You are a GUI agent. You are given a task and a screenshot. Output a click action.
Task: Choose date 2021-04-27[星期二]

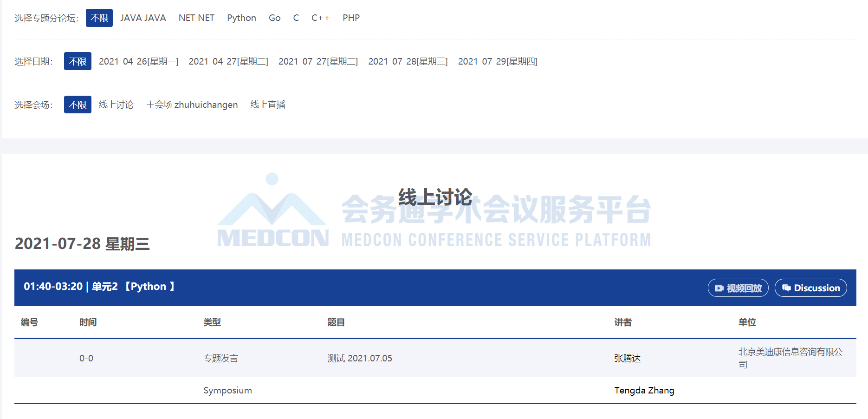(x=228, y=61)
